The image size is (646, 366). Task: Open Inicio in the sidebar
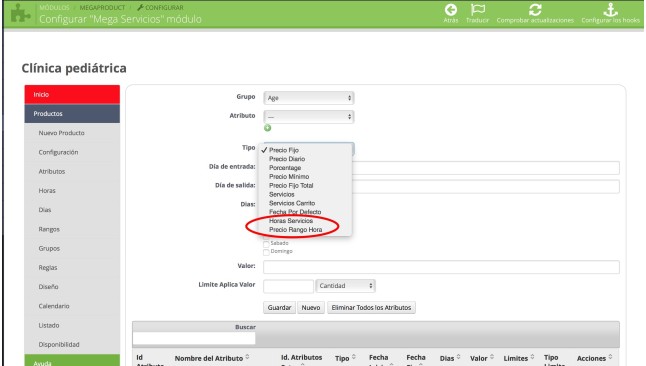(x=72, y=94)
